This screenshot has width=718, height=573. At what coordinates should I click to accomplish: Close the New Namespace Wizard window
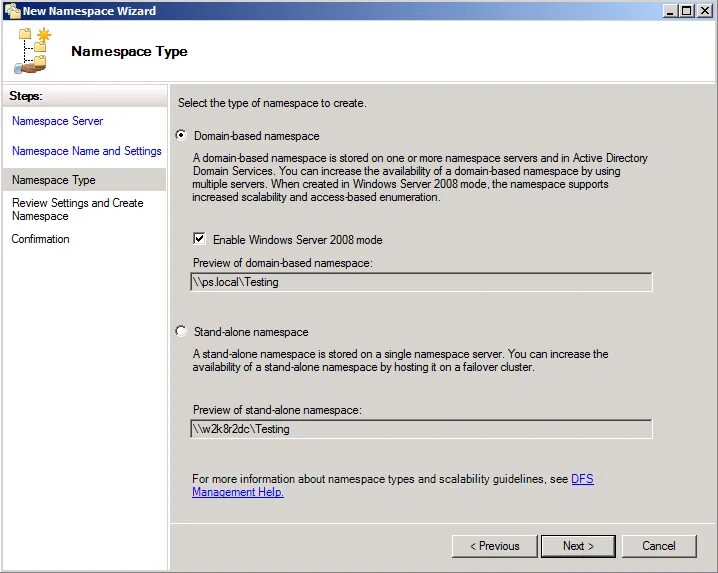click(705, 11)
